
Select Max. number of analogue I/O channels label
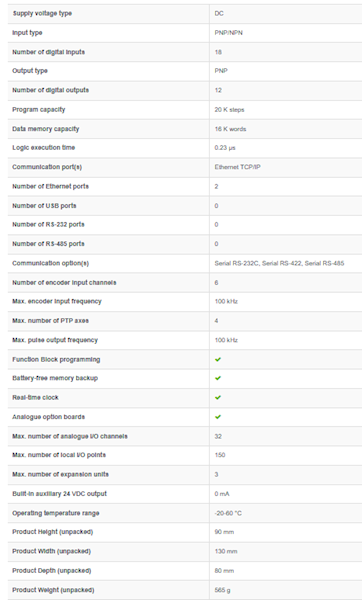[x=70, y=436]
